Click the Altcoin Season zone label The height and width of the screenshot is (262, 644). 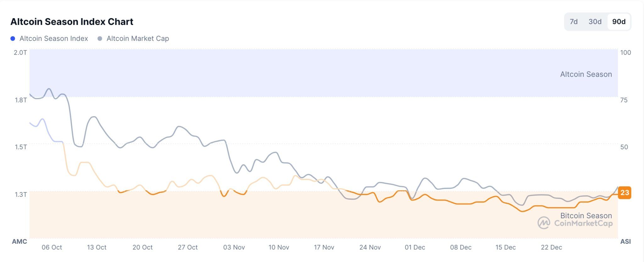[x=586, y=74]
